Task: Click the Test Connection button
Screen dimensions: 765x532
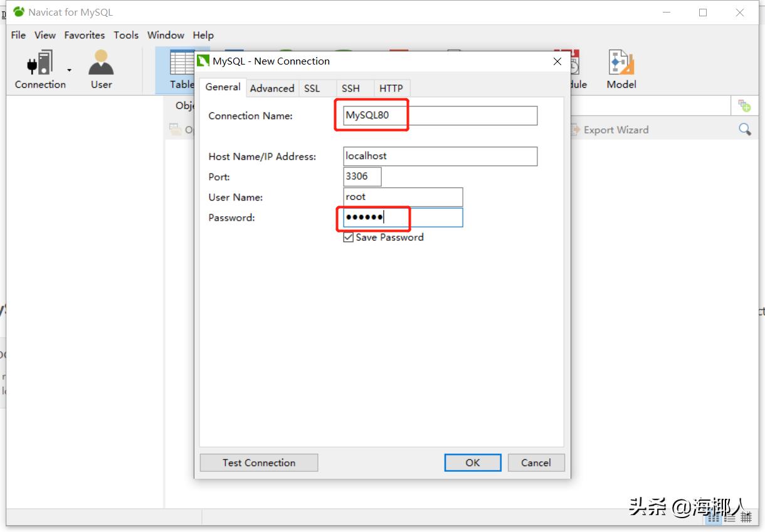Action: click(259, 462)
